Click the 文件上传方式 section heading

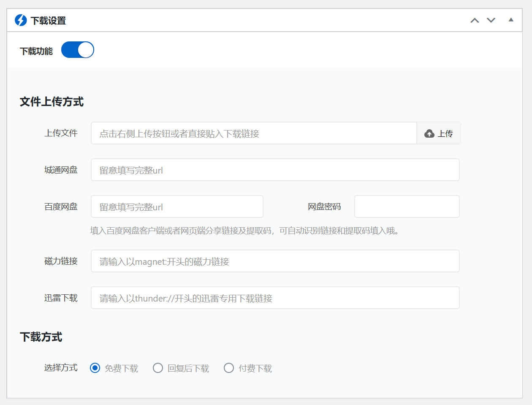point(51,102)
